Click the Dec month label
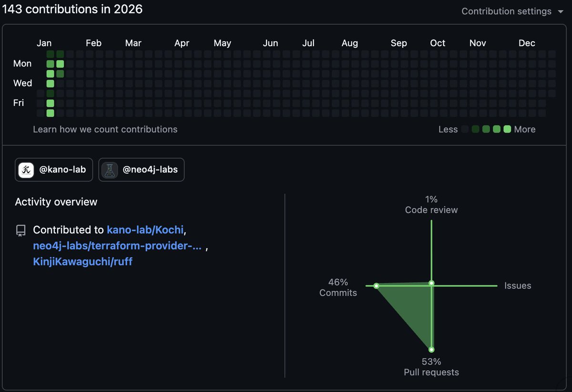Viewport: 572px width, 392px height. coord(527,43)
